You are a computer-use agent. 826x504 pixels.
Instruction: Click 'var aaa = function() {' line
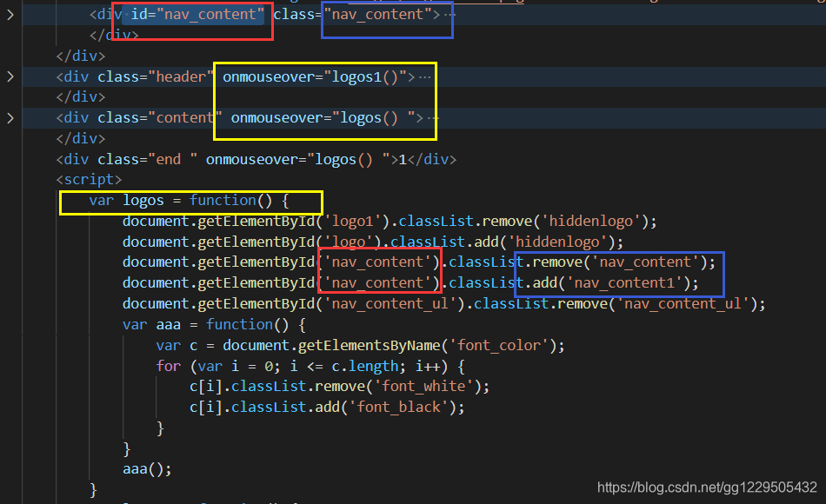(214, 324)
